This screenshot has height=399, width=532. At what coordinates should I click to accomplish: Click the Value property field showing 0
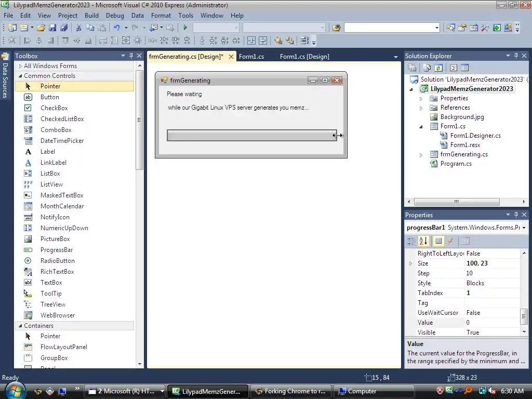point(492,322)
